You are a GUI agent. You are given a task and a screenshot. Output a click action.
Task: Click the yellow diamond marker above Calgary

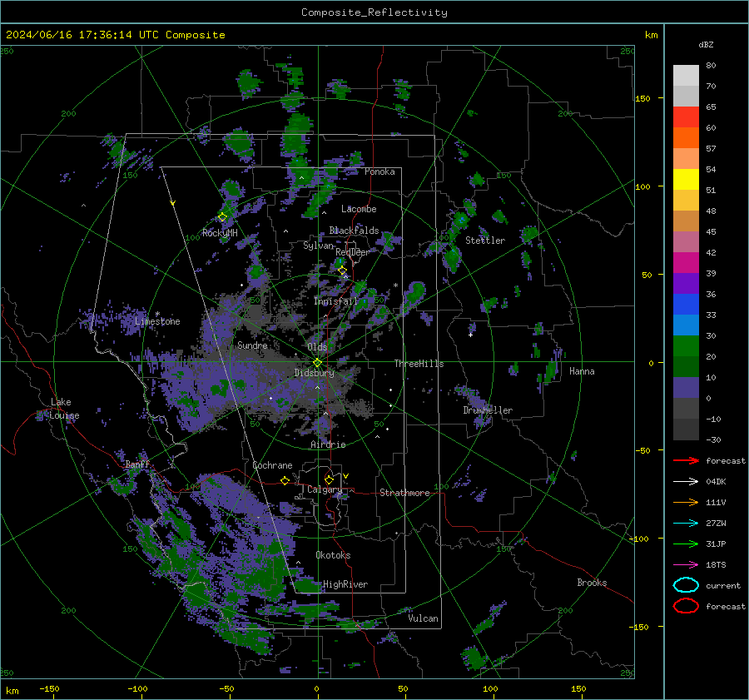point(329,479)
